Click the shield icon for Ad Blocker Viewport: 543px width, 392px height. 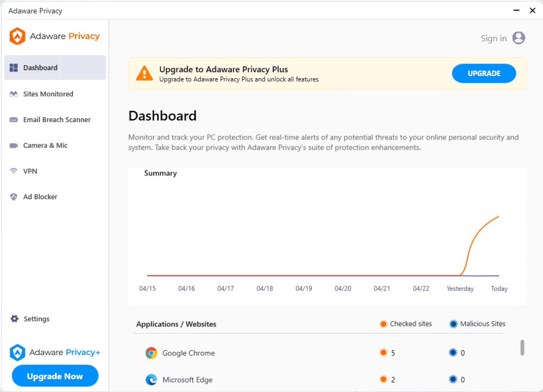14,197
